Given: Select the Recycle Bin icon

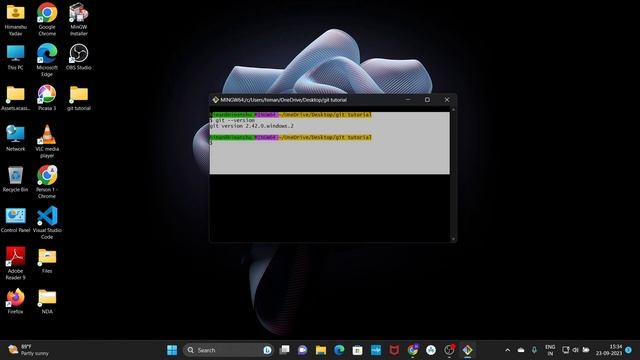Looking at the screenshot, I should (x=16, y=179).
